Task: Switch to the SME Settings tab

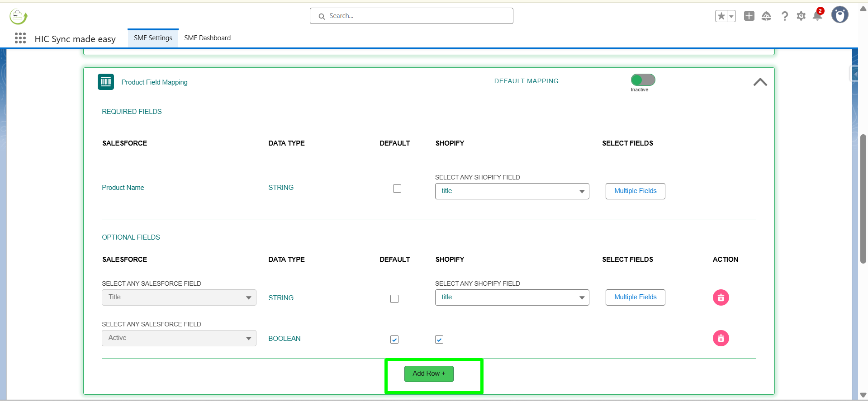Action: click(153, 38)
